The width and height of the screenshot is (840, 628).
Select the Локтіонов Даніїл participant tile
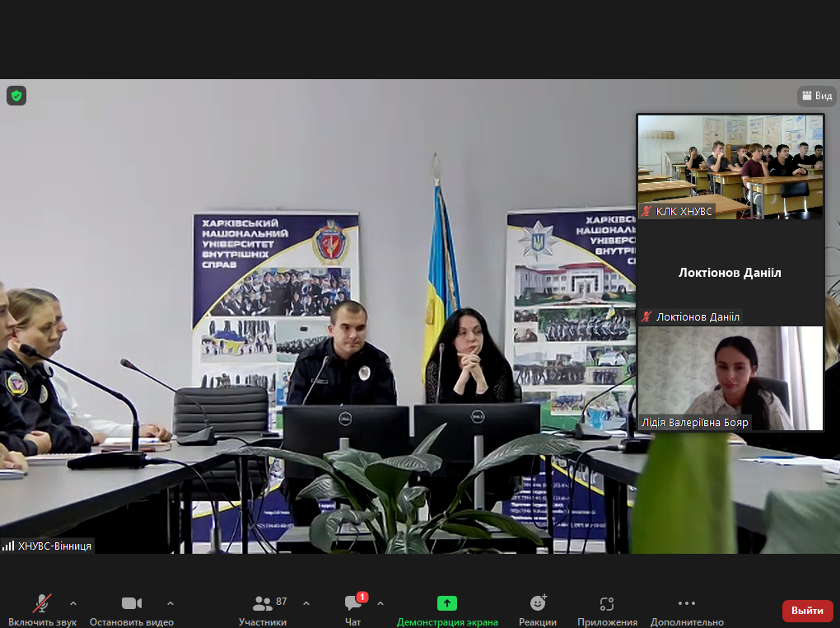[x=730, y=273]
